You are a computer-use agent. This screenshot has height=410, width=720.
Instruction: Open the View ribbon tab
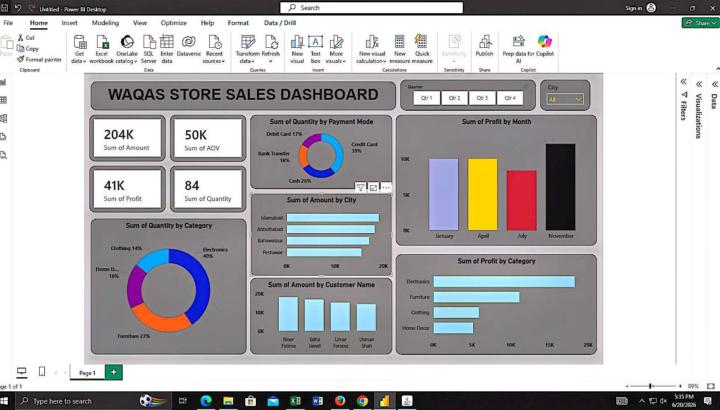click(x=140, y=22)
